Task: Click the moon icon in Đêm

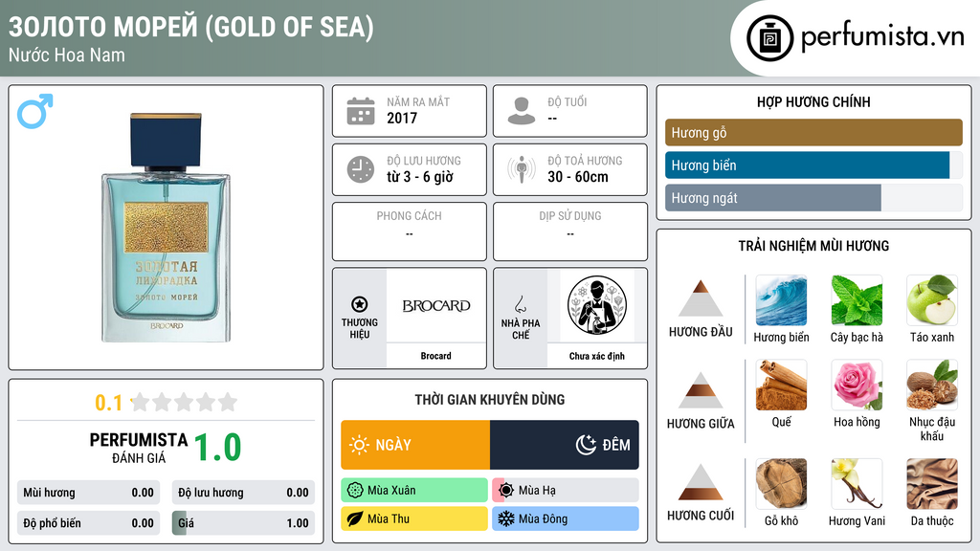Action: pos(586,445)
